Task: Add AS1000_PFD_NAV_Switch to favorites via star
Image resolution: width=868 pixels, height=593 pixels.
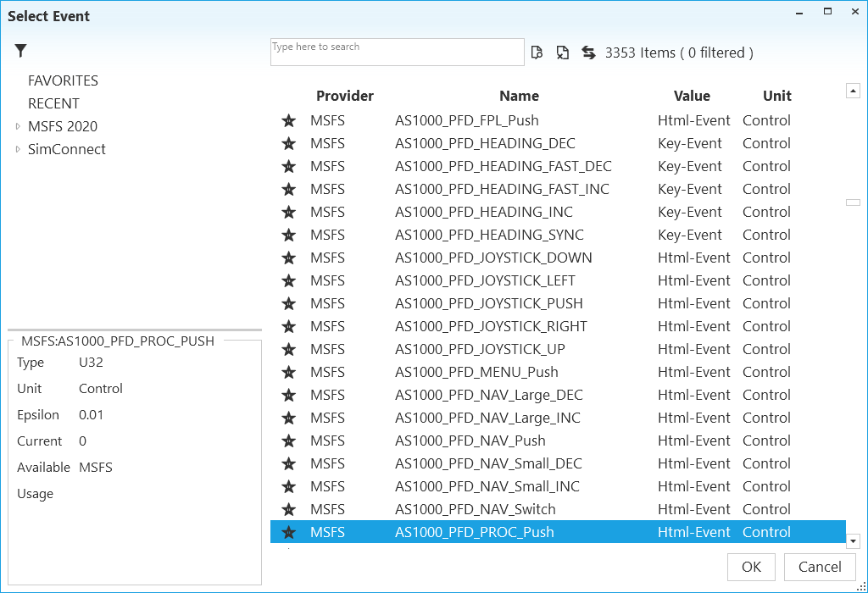Action: coord(288,509)
